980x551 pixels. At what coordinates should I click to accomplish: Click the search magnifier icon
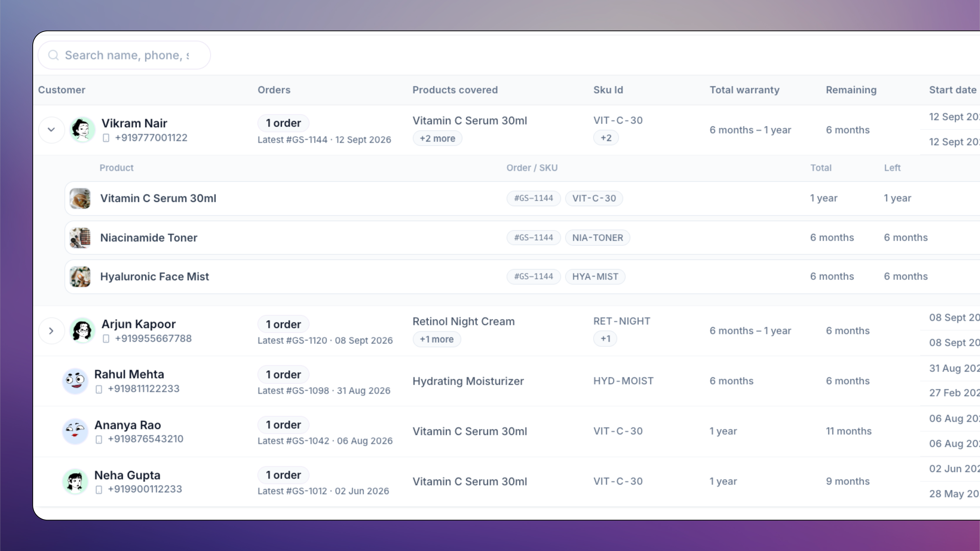53,56
